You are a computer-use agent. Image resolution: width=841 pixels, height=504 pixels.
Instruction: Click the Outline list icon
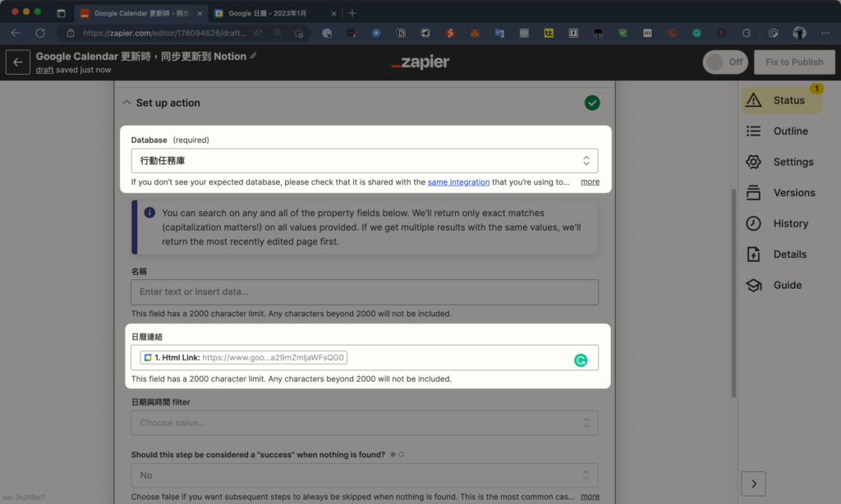click(x=754, y=131)
